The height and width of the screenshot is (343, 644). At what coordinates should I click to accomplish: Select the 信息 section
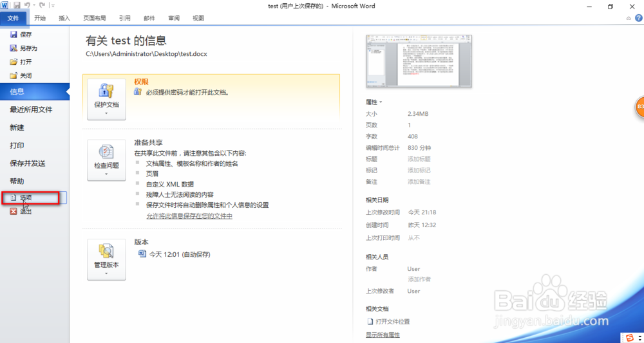point(35,92)
